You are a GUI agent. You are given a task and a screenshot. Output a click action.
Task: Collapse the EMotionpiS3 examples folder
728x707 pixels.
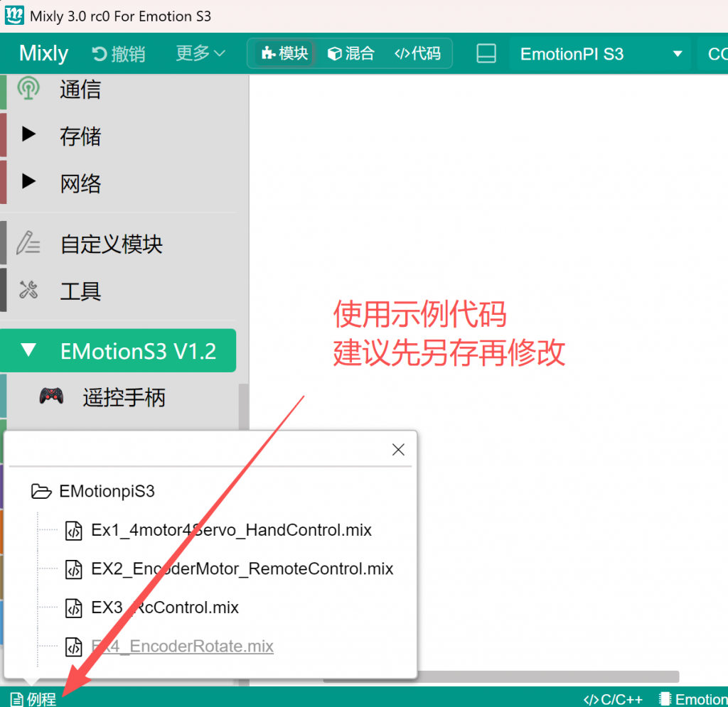tap(107, 491)
